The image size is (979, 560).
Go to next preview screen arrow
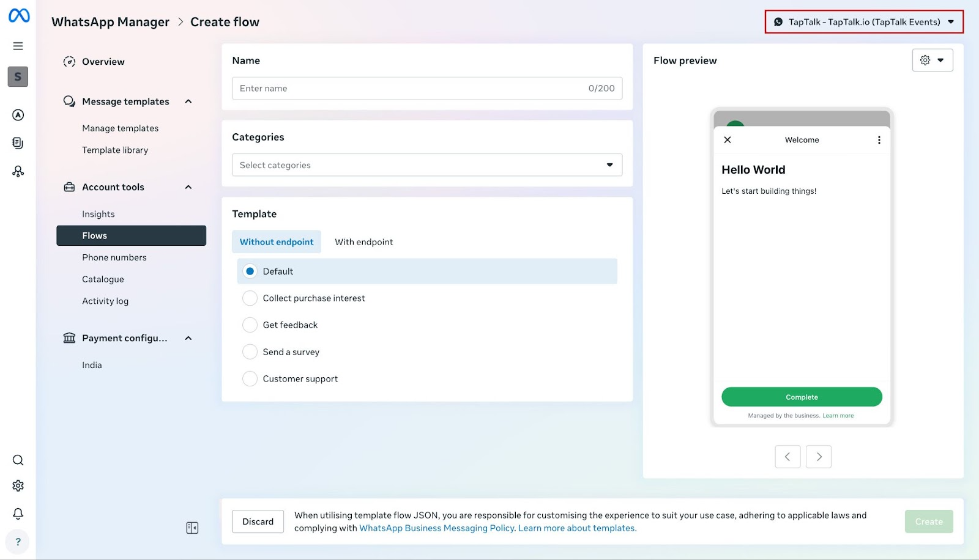(819, 457)
